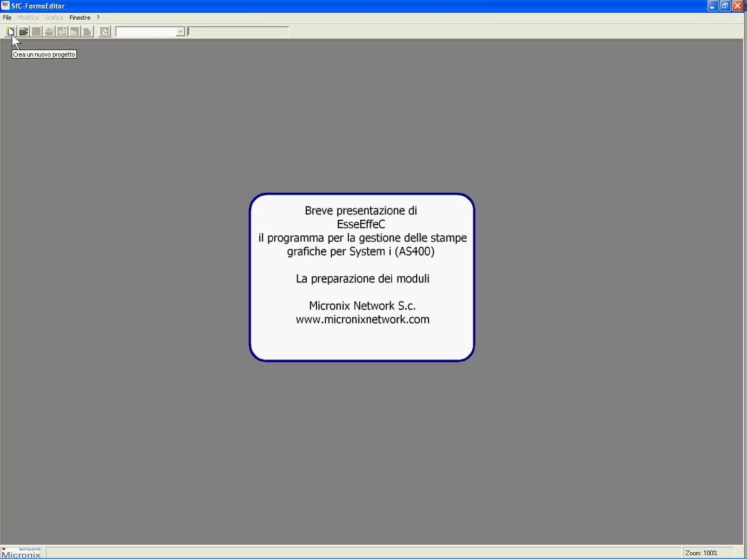
Task: Click the grayed Grafica menu
Action: pyautogui.click(x=54, y=17)
